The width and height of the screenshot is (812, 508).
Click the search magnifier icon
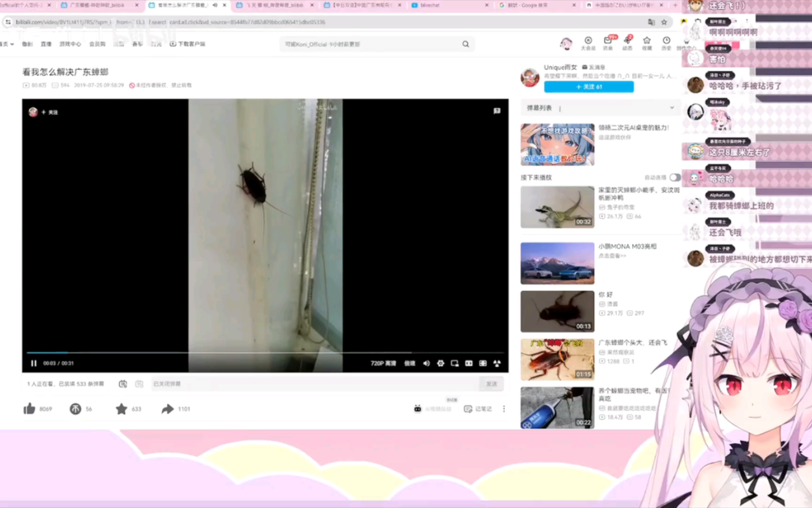click(465, 44)
